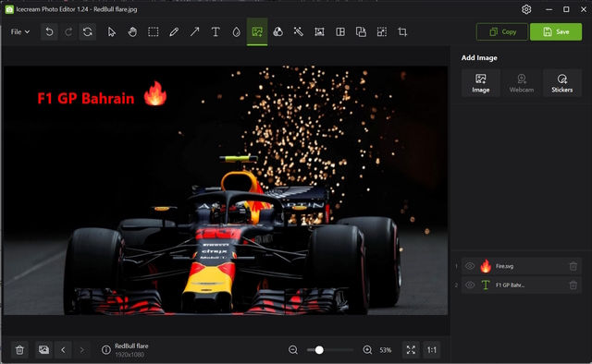This screenshot has height=364, width=592.
Task: Click the green-outlined Copy button
Action: pyautogui.click(x=502, y=32)
